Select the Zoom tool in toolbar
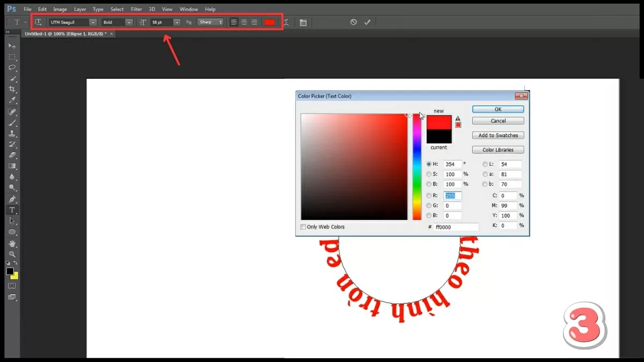 point(12,254)
